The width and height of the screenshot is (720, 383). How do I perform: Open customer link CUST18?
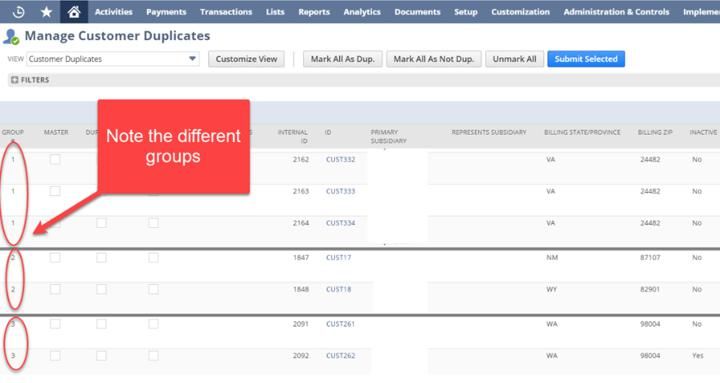(x=338, y=289)
